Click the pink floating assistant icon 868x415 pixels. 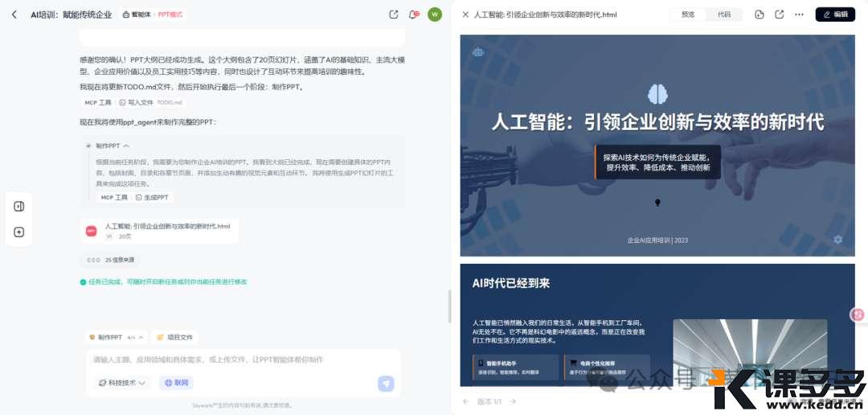858,314
